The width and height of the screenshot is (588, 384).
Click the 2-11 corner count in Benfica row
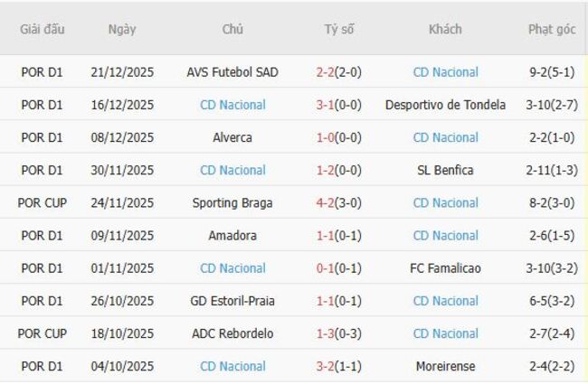click(539, 170)
